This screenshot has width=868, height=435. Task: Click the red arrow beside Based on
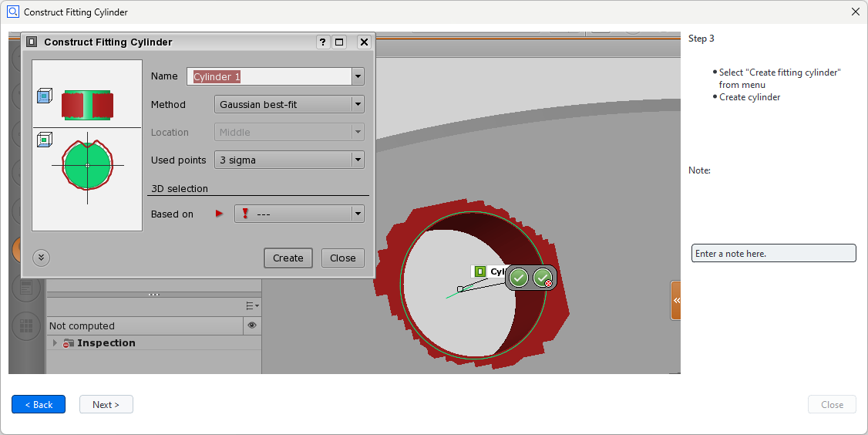(x=219, y=214)
